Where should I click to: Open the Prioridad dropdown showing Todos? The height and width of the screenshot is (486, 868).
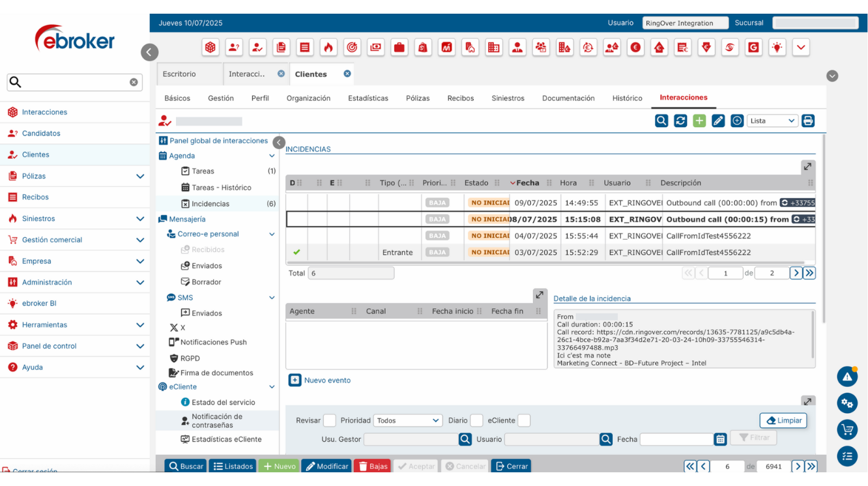coord(408,420)
